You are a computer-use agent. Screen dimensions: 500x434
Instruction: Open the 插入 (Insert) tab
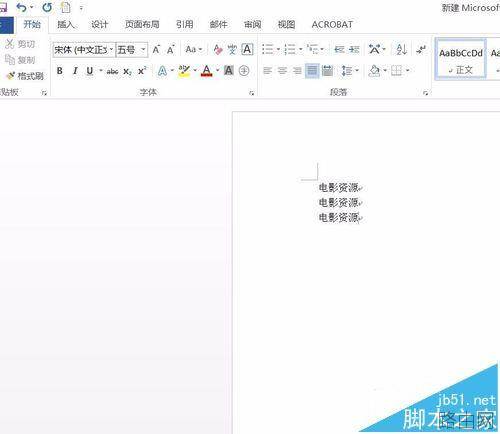[x=66, y=24]
